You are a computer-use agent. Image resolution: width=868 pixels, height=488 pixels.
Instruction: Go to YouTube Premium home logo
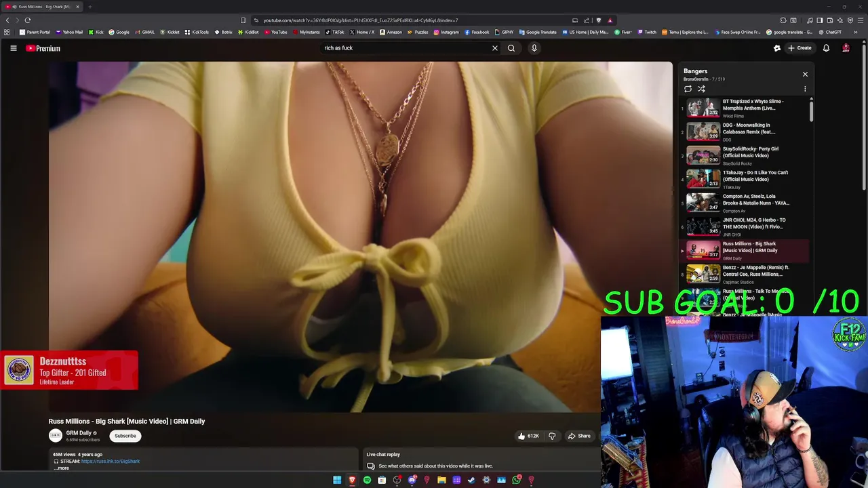(43, 48)
